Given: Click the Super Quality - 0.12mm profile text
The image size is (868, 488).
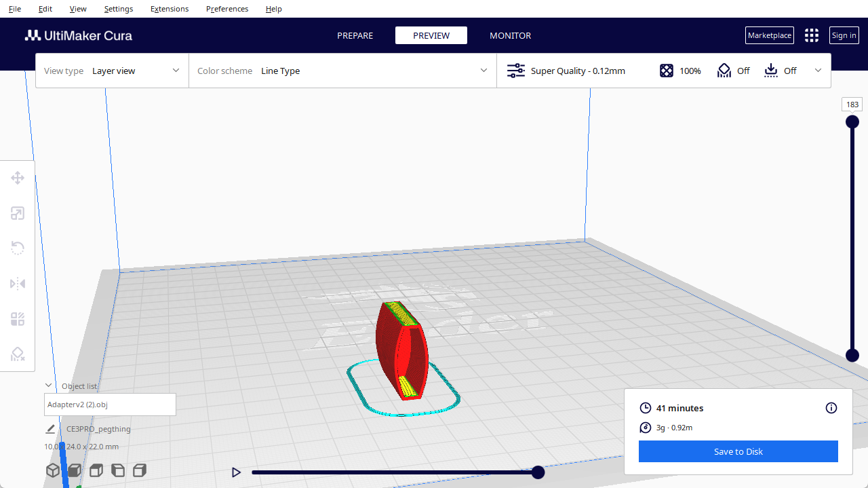Looking at the screenshot, I should tap(578, 71).
